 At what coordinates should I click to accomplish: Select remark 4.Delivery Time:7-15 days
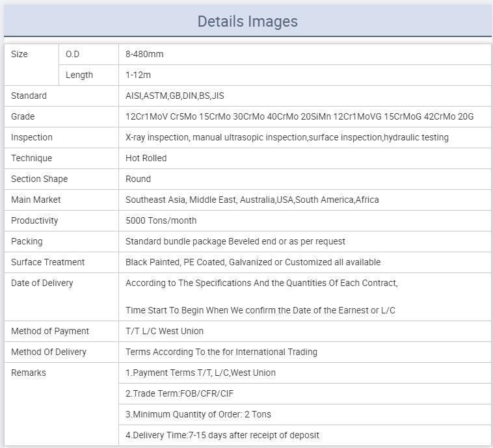pyautogui.click(x=222, y=435)
